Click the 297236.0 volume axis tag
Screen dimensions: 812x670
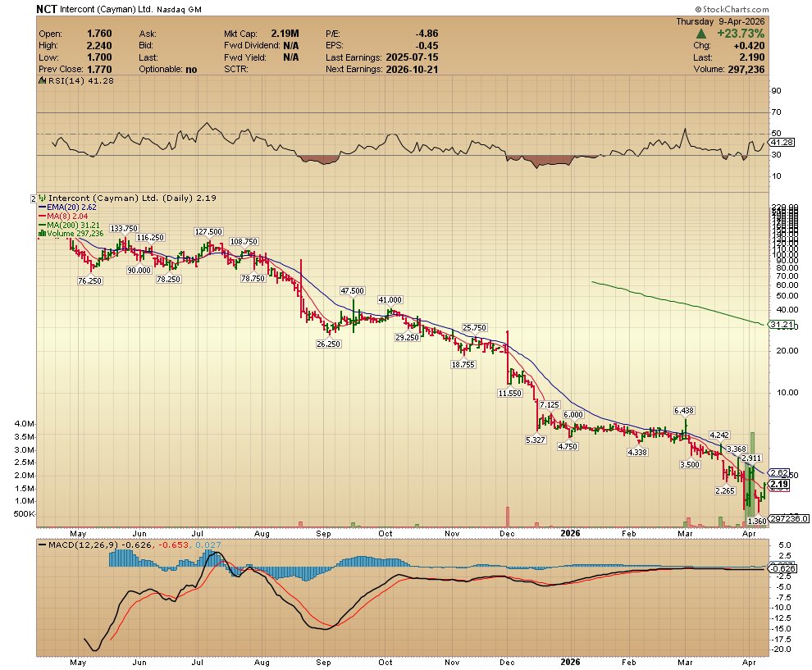click(789, 518)
